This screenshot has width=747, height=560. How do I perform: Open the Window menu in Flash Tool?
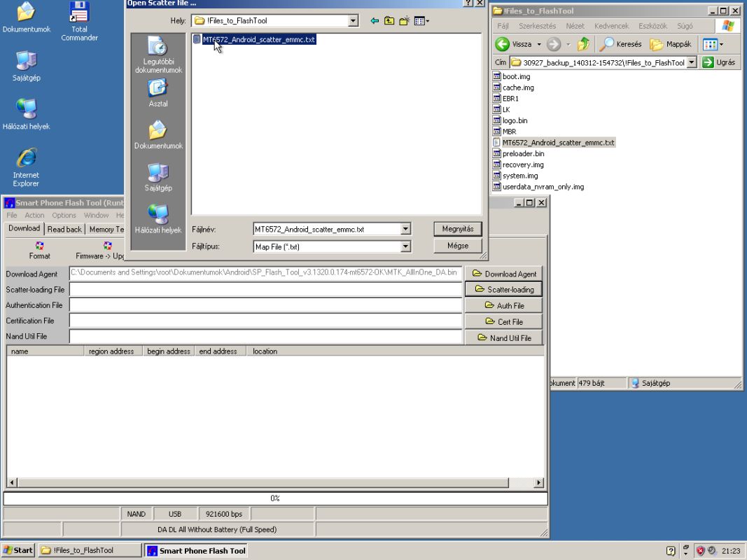point(96,215)
